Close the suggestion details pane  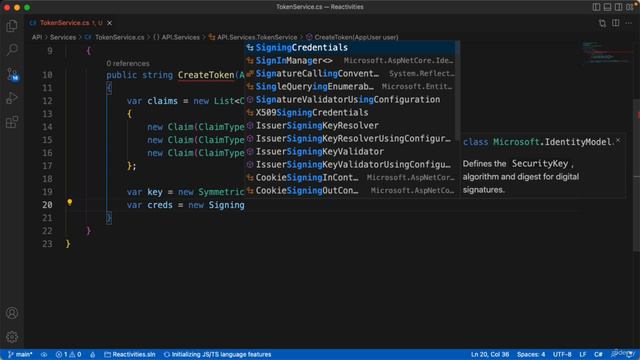pos(618,140)
